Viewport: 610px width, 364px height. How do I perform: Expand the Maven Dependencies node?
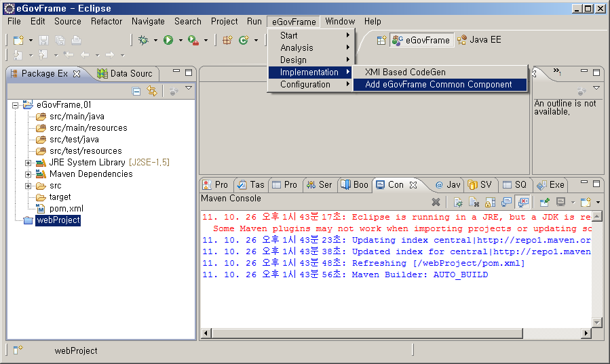pos(28,174)
